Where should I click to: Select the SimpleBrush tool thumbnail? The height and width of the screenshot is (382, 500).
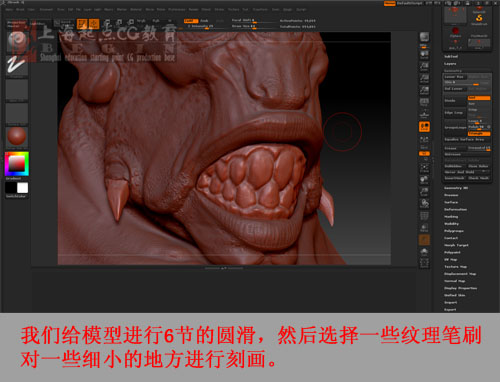(x=479, y=19)
